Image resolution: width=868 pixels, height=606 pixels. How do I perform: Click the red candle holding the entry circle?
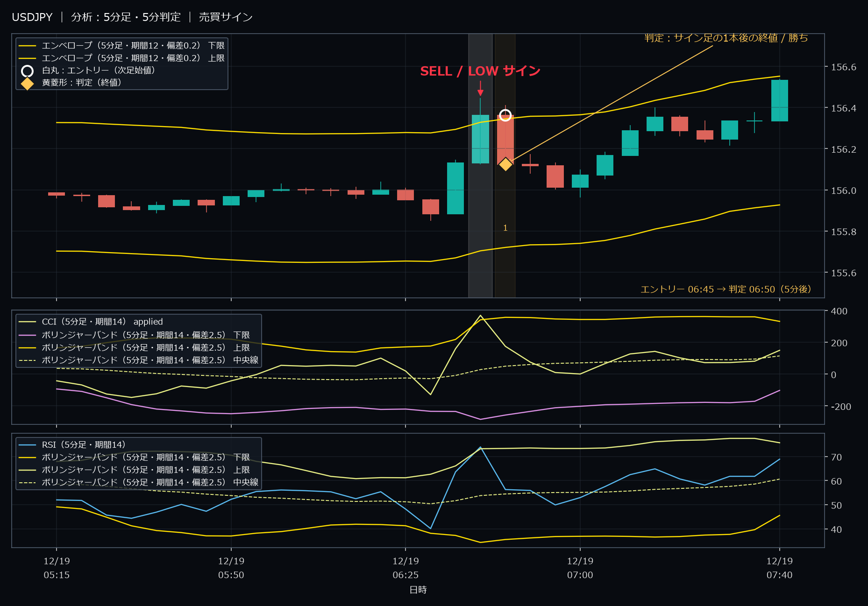(505, 139)
